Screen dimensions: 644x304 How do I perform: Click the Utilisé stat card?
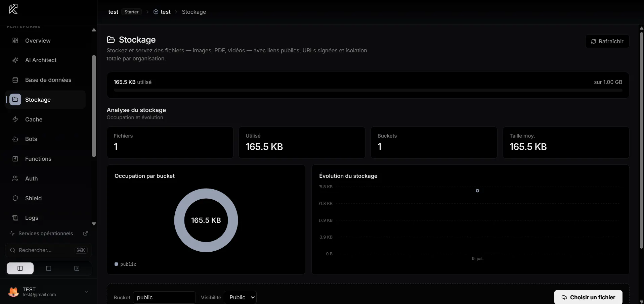(x=302, y=143)
